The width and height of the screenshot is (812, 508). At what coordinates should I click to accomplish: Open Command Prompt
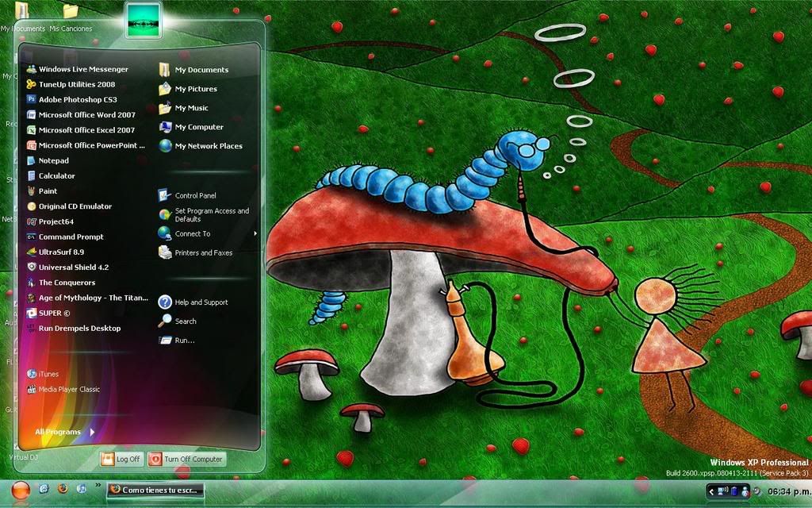click(65, 237)
